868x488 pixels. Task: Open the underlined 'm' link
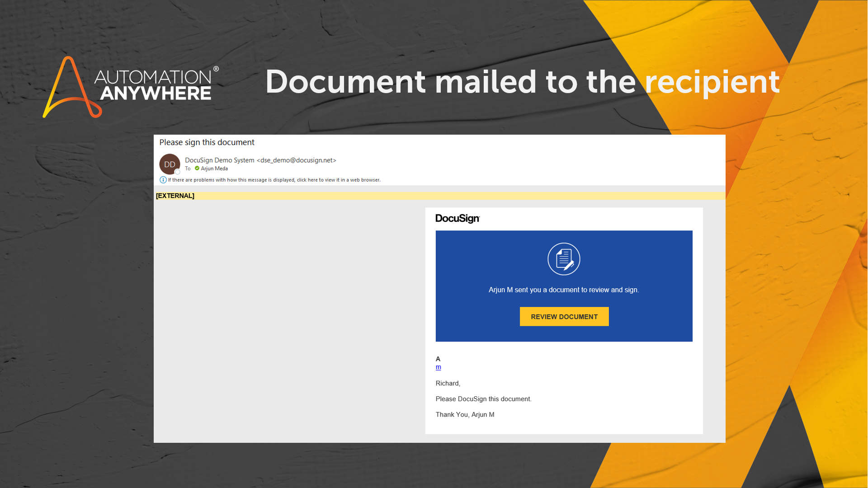tap(438, 367)
